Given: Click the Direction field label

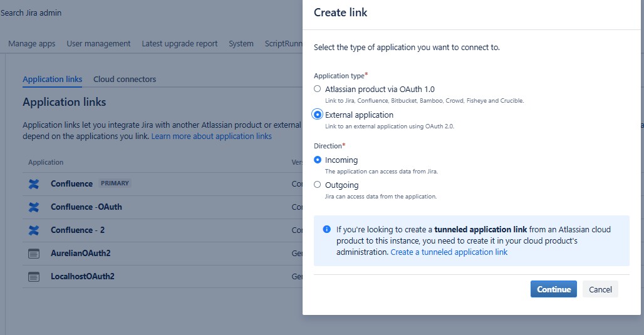Looking at the screenshot, I should 330,146.
